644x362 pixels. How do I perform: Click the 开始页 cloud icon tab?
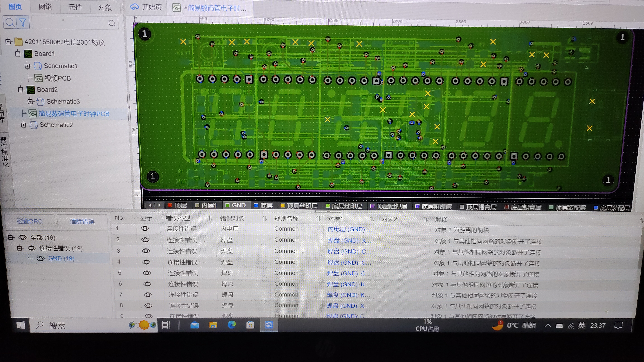point(134,7)
